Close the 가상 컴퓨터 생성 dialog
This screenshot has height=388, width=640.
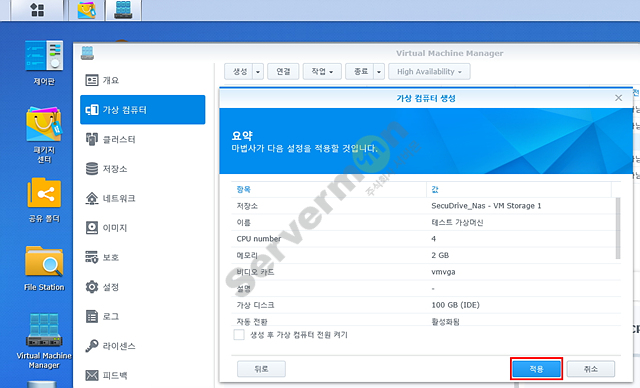point(618,98)
